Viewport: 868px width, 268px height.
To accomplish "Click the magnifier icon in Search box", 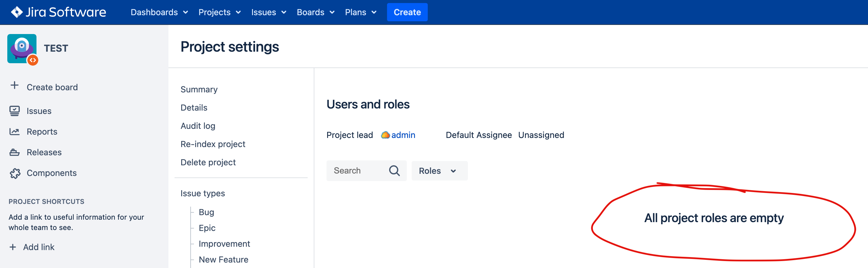I will click(x=394, y=171).
